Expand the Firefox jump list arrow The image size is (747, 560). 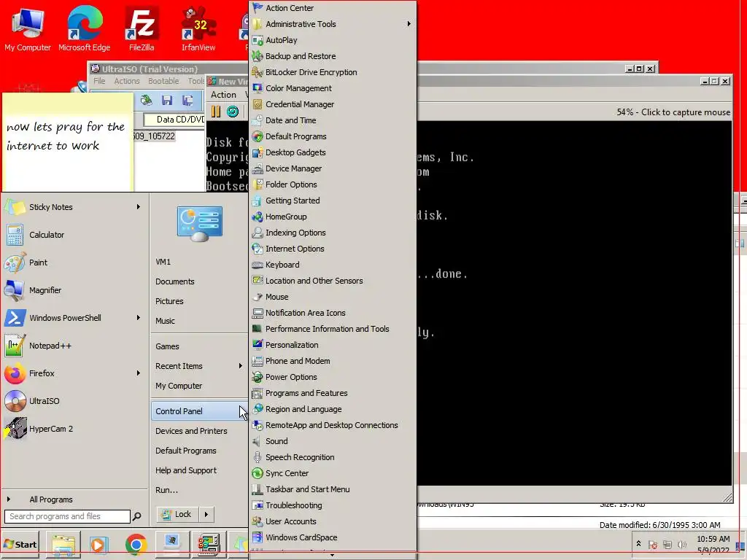click(x=138, y=373)
